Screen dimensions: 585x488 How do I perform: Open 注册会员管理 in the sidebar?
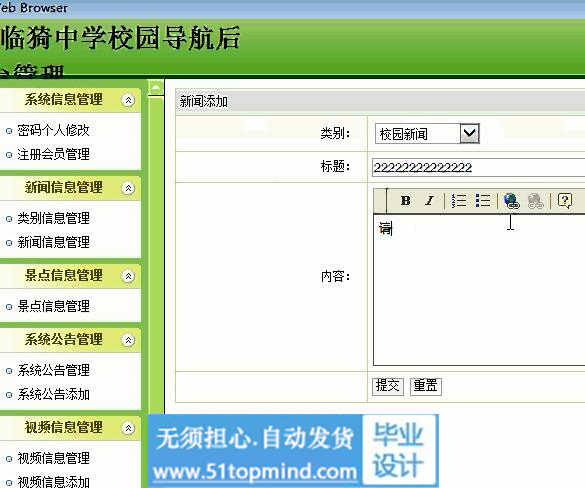tap(53, 154)
